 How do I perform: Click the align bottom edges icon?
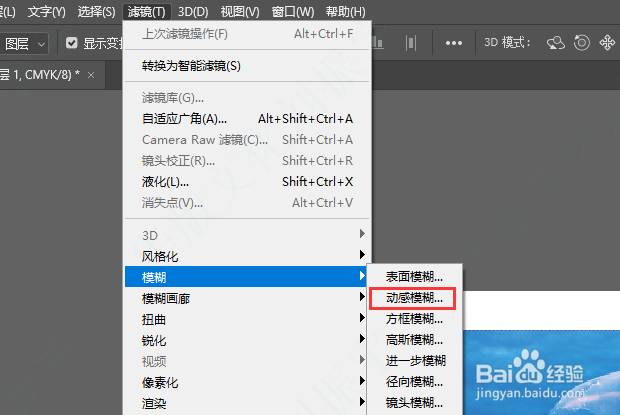click(x=377, y=43)
